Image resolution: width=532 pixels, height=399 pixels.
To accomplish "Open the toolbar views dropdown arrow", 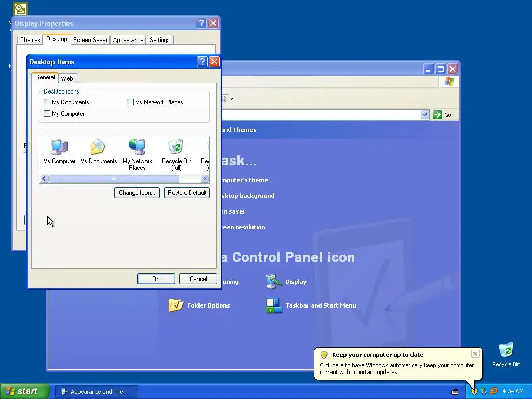I will (x=231, y=99).
